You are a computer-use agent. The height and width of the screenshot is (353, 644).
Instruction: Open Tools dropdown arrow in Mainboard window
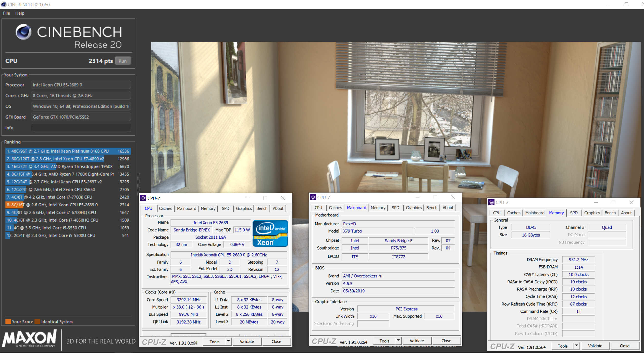[x=398, y=340]
